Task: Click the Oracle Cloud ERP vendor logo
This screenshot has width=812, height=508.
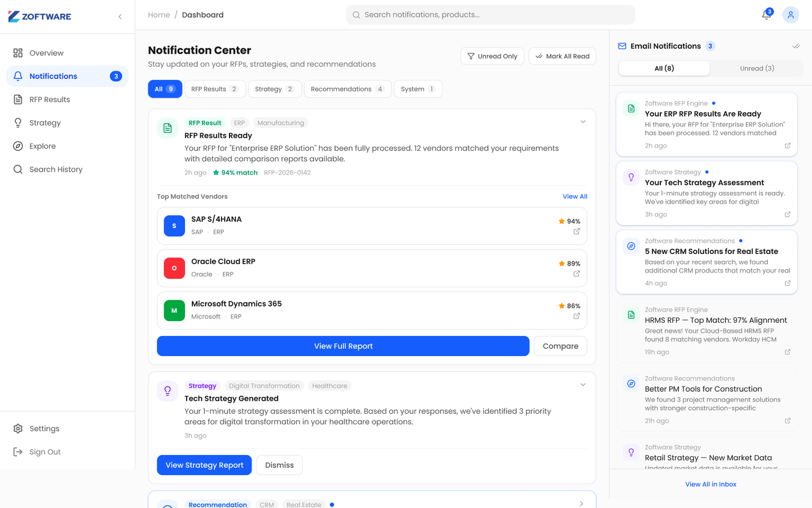Action: click(x=174, y=268)
